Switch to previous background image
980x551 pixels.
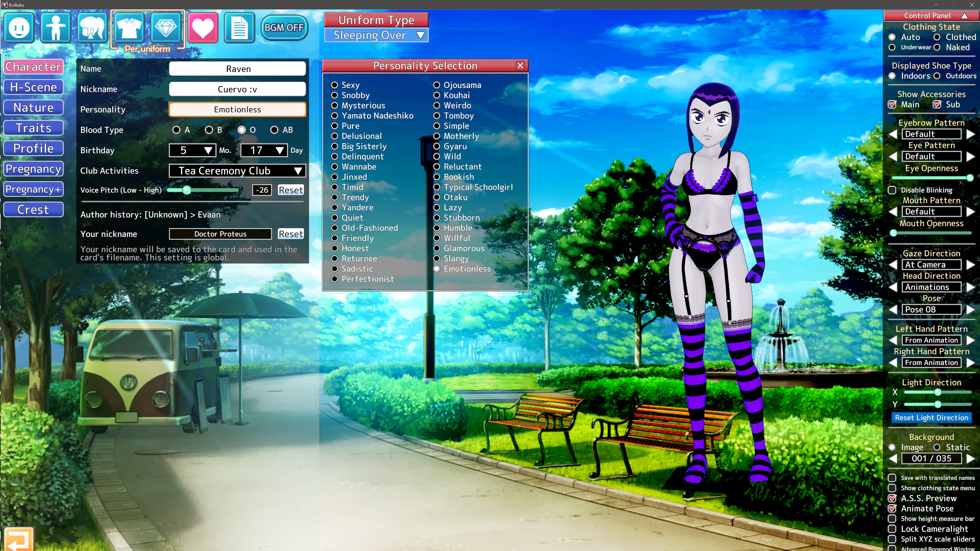(893, 458)
